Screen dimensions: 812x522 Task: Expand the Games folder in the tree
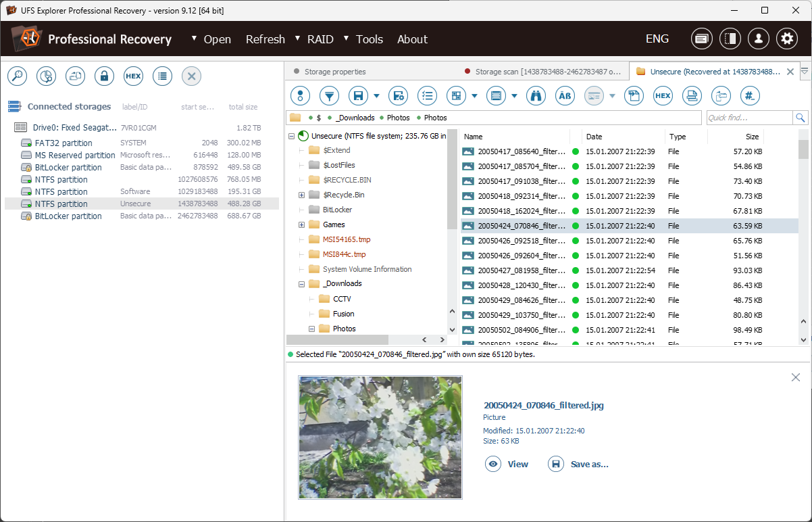[x=301, y=224]
